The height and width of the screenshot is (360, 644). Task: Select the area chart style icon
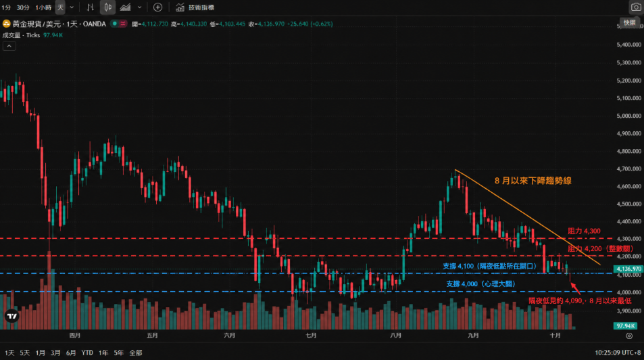coord(125,7)
